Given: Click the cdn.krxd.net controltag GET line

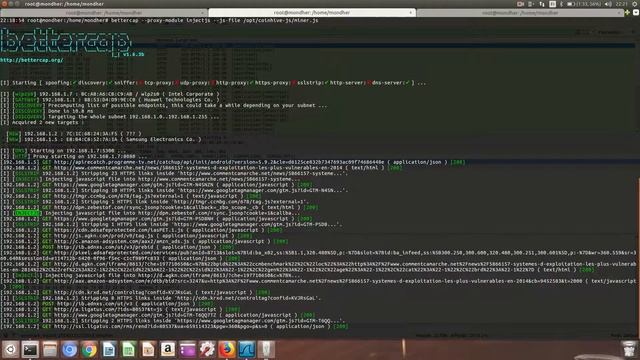Looking at the screenshot, I should tap(135, 292).
